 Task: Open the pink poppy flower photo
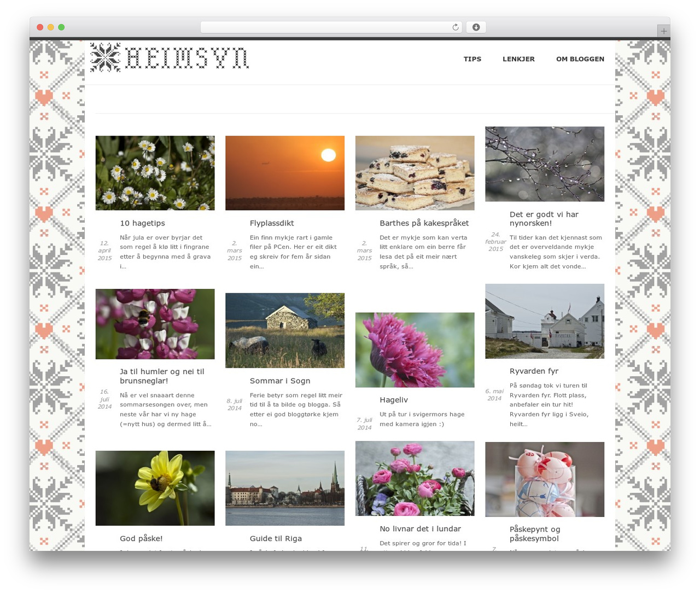pyautogui.click(x=415, y=350)
